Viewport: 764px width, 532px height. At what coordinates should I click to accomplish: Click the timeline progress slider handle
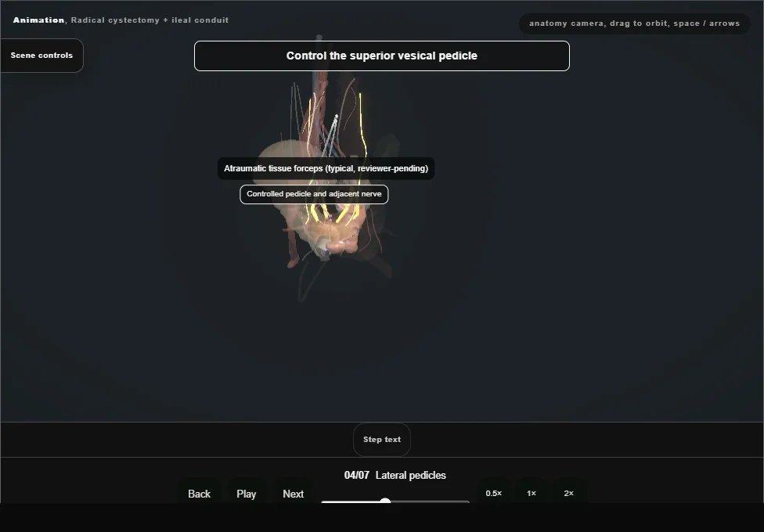tap(385, 501)
